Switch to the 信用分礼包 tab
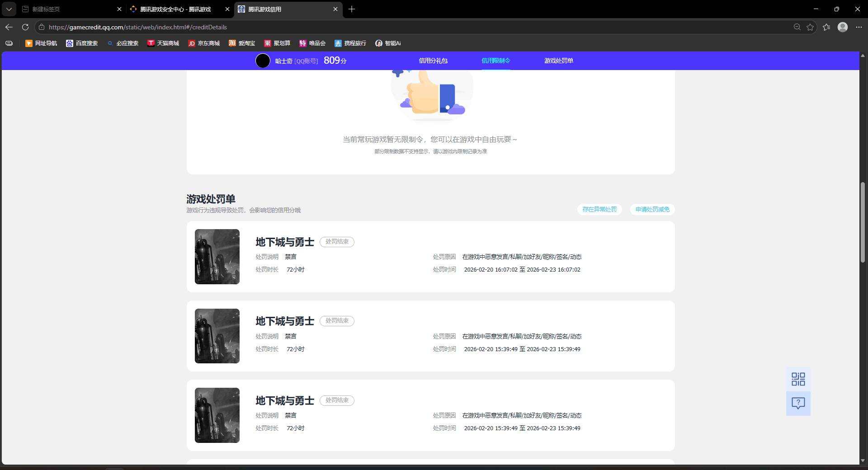The height and width of the screenshot is (470, 868). click(x=433, y=61)
